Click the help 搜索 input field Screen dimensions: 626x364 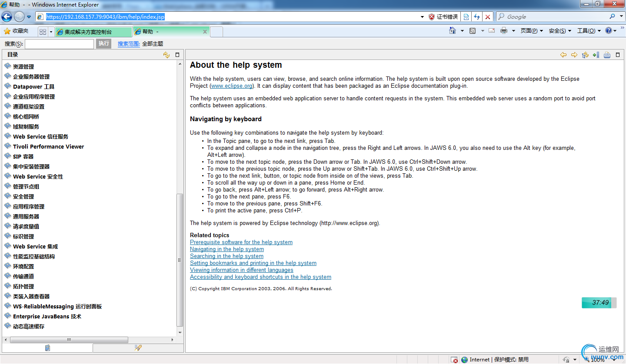[x=59, y=44]
